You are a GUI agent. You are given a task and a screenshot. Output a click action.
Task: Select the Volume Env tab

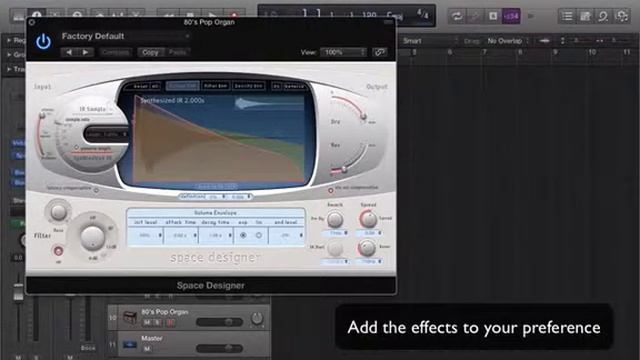[x=182, y=86]
